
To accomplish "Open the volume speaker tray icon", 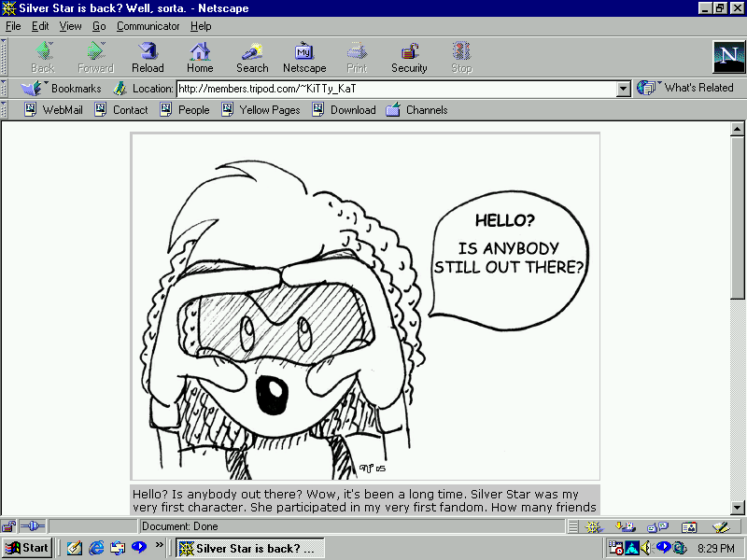I will click(645, 548).
